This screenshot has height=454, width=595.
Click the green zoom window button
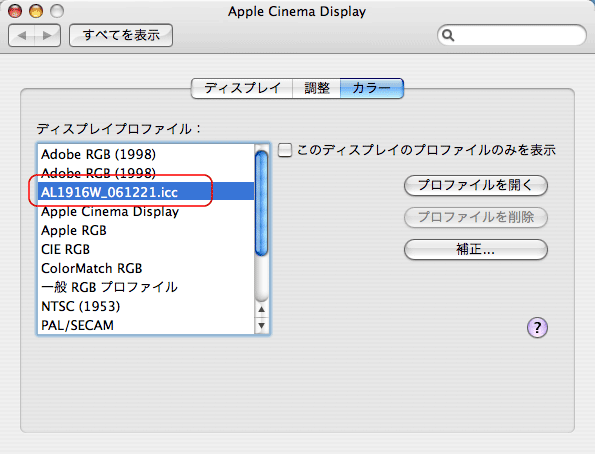point(57,11)
